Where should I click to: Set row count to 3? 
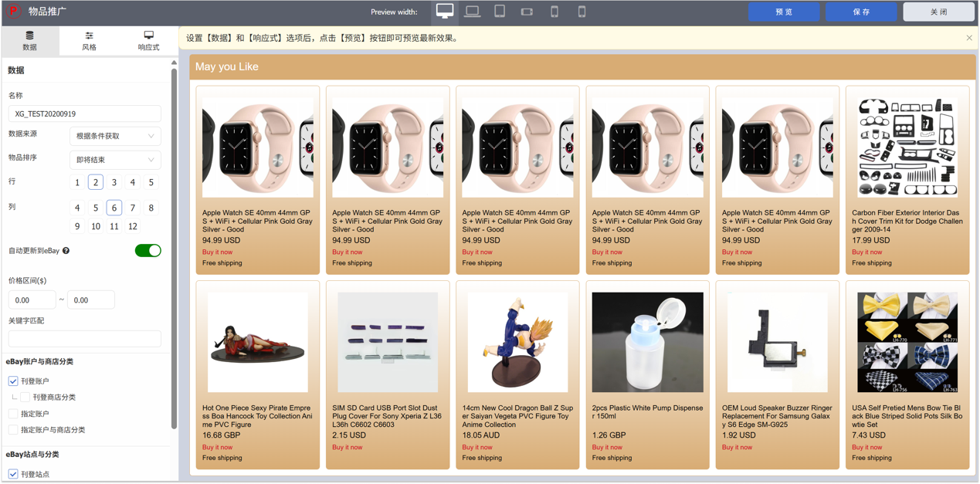(x=114, y=183)
